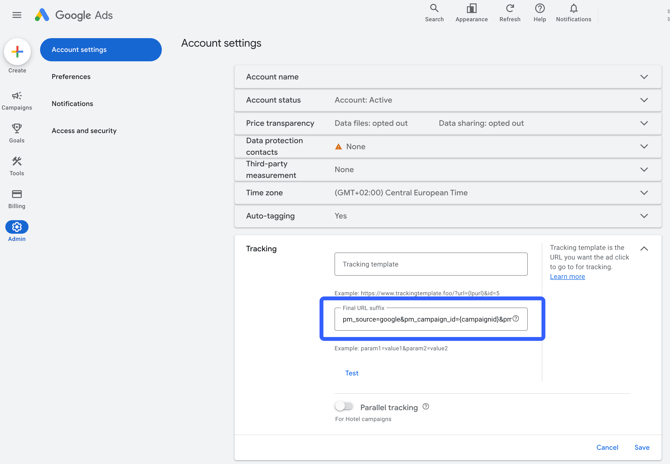Click the Search magnifier icon
The width and height of the screenshot is (670, 464).
(x=434, y=8)
